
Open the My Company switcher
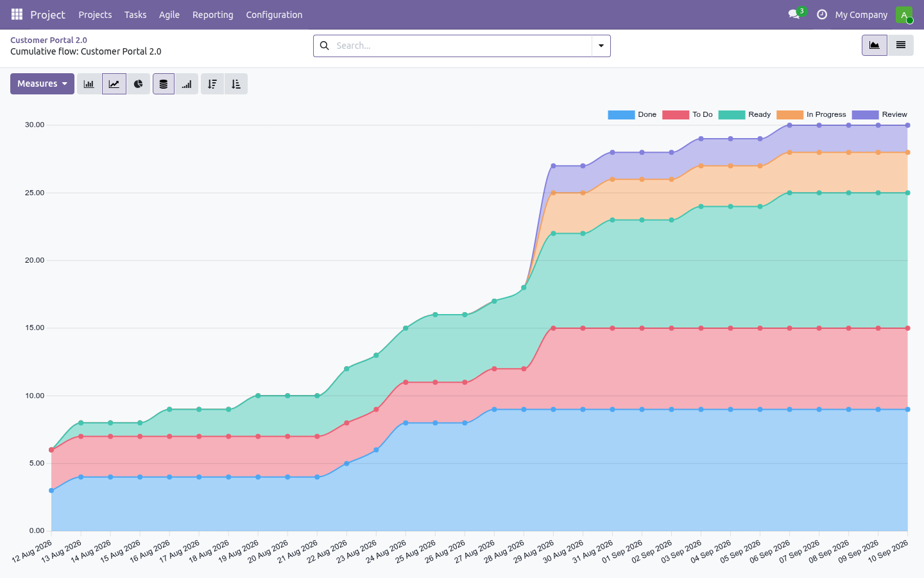pyautogui.click(x=861, y=14)
